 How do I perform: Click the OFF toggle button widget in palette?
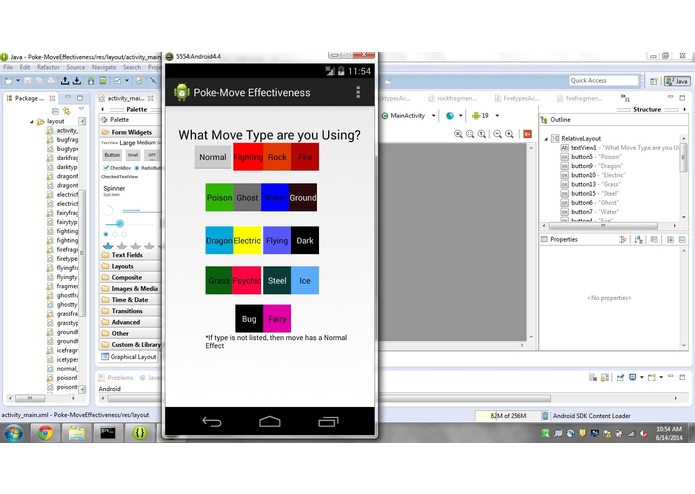tap(152, 155)
